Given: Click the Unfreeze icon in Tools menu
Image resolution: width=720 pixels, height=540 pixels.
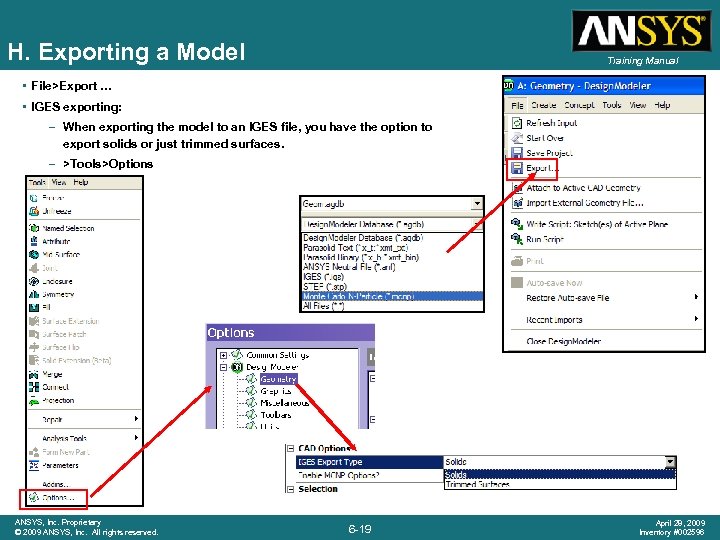Looking at the screenshot, I should tap(34, 211).
